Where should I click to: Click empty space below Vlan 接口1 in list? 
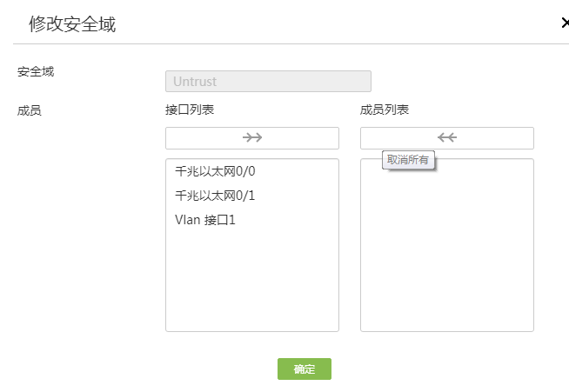[x=251, y=278]
